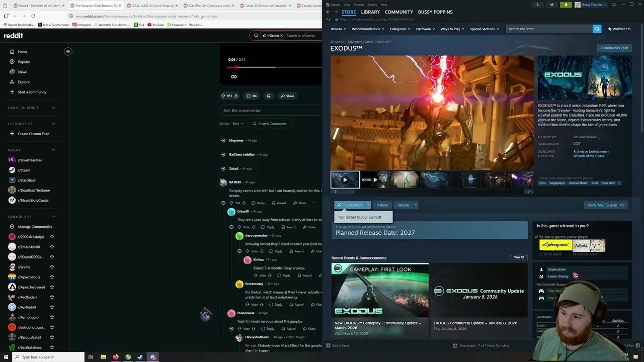The height and width of the screenshot is (362, 644).
Task: Collapse COMMUNITIES section
Action: point(53,217)
